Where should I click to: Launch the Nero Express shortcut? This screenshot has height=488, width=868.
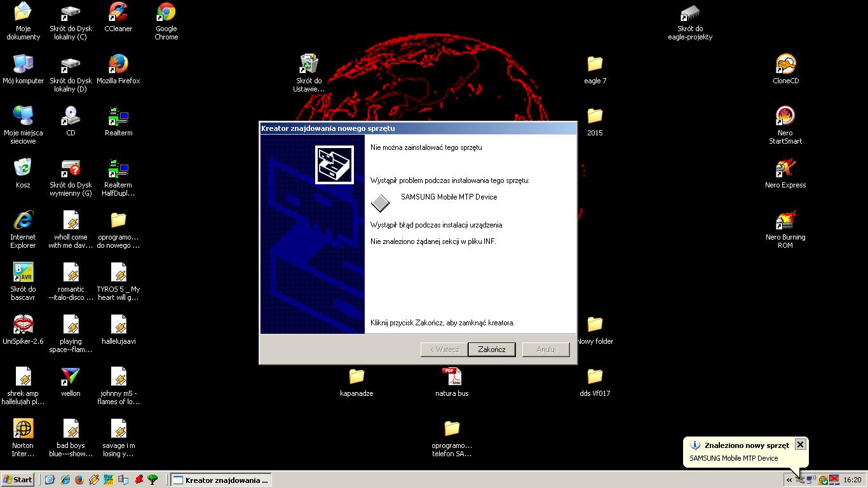point(786,173)
